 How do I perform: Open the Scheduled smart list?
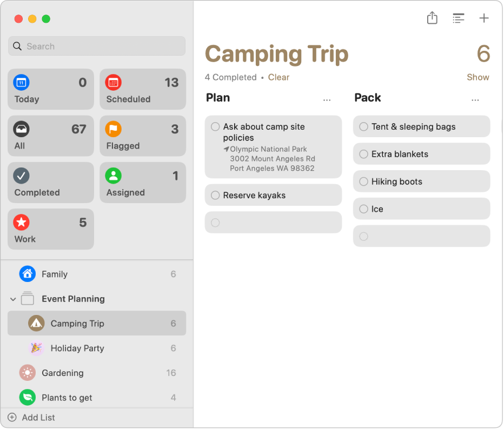pos(143,90)
